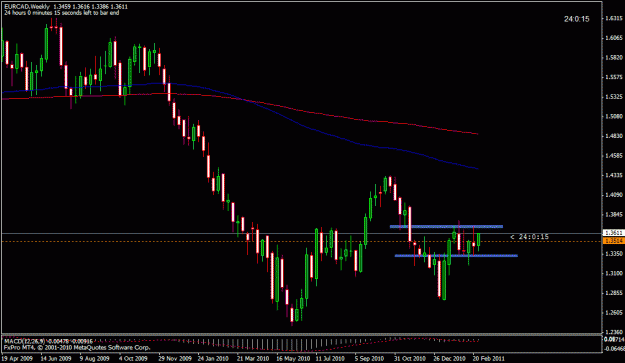Click the 1.5820 price axis label

coord(614,57)
